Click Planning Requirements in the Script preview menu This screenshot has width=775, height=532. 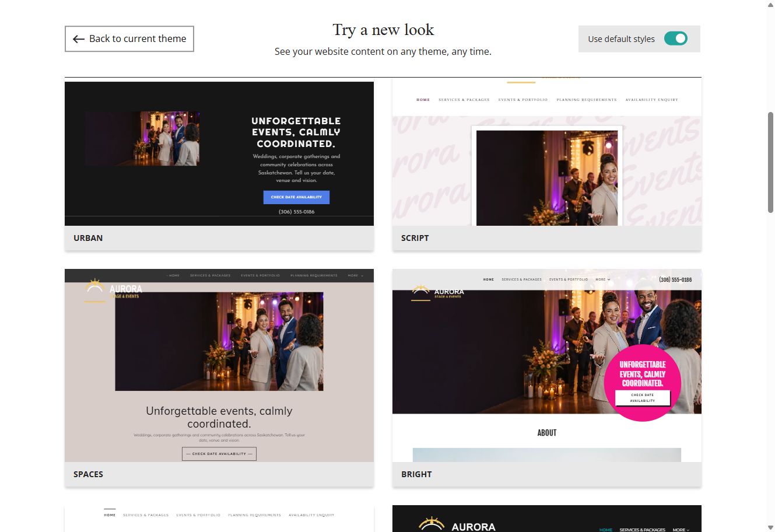587,100
